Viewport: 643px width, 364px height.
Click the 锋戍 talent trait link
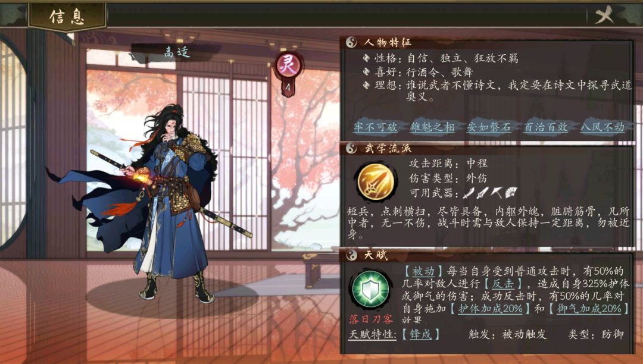point(420,334)
